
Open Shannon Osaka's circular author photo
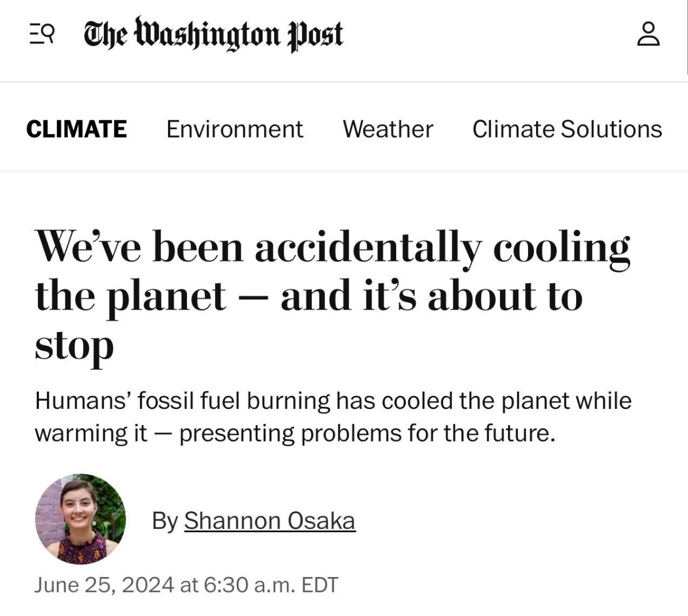80,519
